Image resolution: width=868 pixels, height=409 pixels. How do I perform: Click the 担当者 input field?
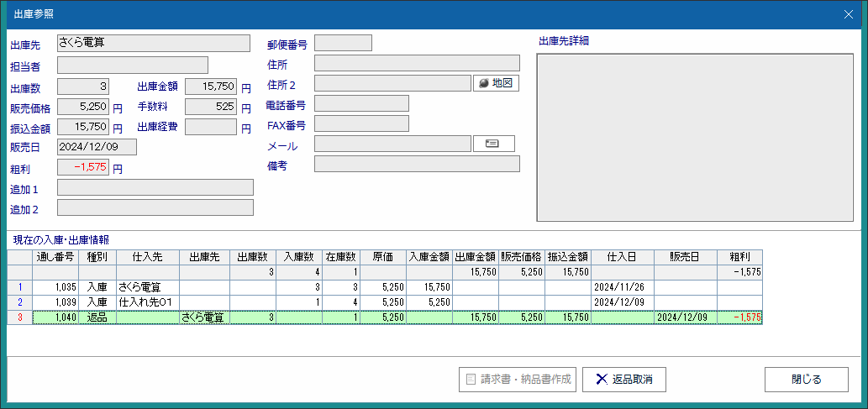click(x=132, y=66)
